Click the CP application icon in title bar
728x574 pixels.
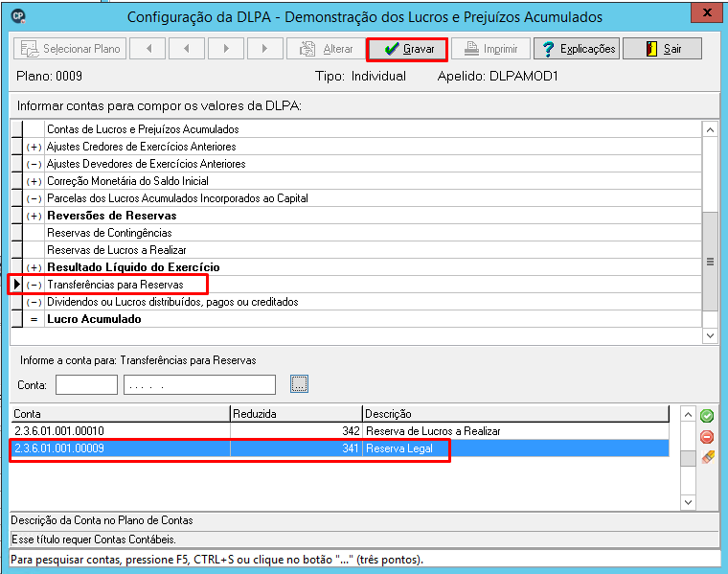click(18, 16)
